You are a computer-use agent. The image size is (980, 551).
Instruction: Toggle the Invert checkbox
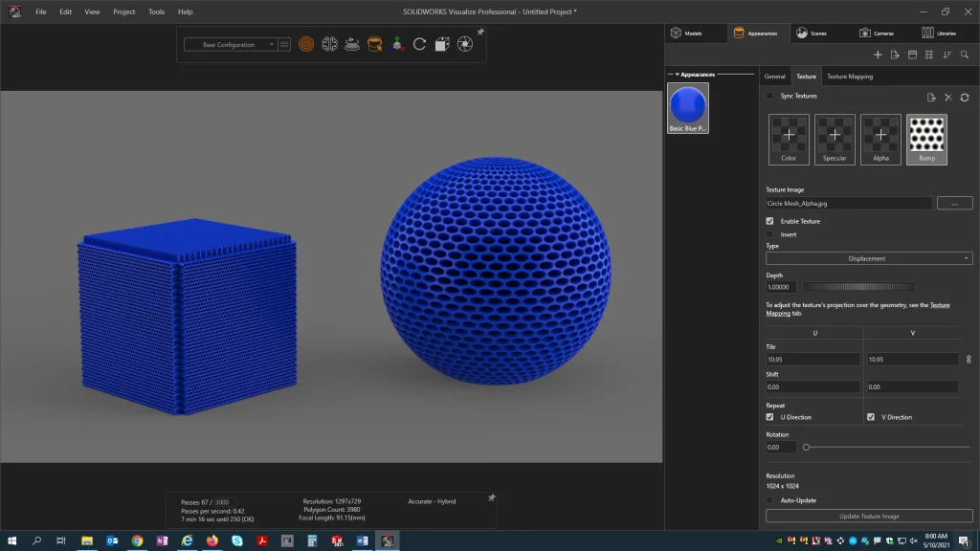[x=770, y=234]
